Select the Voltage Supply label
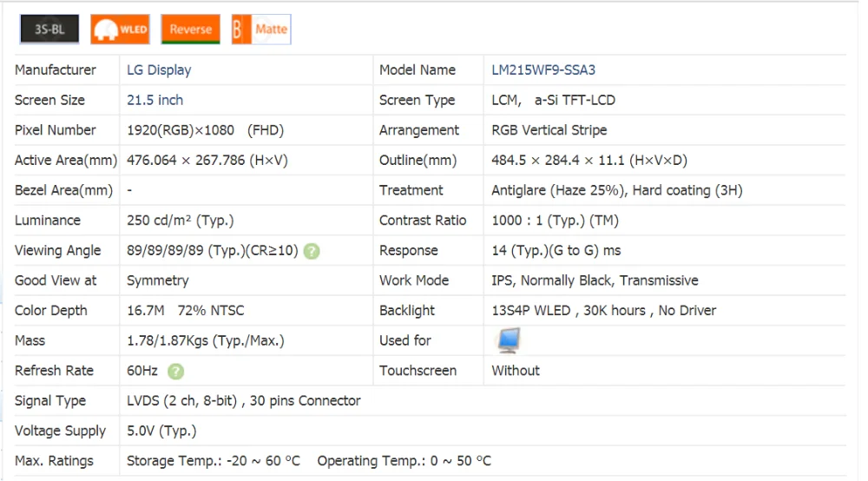 click(x=61, y=431)
